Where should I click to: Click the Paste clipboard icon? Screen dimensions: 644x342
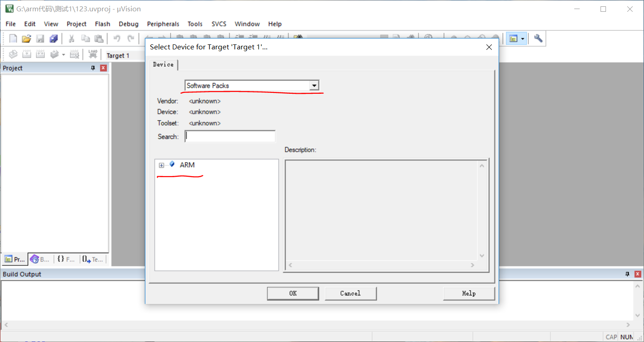pos(98,39)
